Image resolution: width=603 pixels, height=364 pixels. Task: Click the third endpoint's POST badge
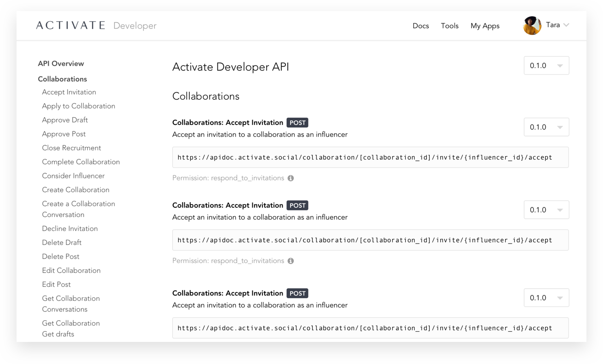pos(297,293)
